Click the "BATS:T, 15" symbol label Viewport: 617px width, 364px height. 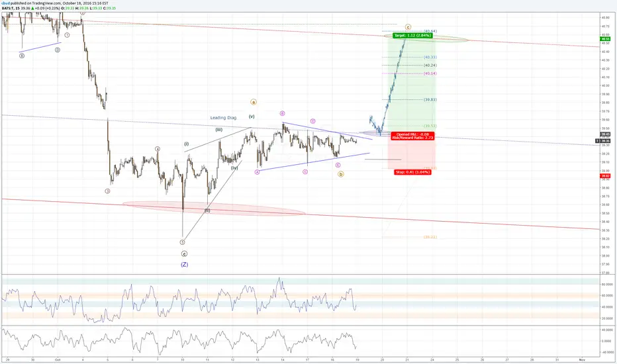(11, 8)
